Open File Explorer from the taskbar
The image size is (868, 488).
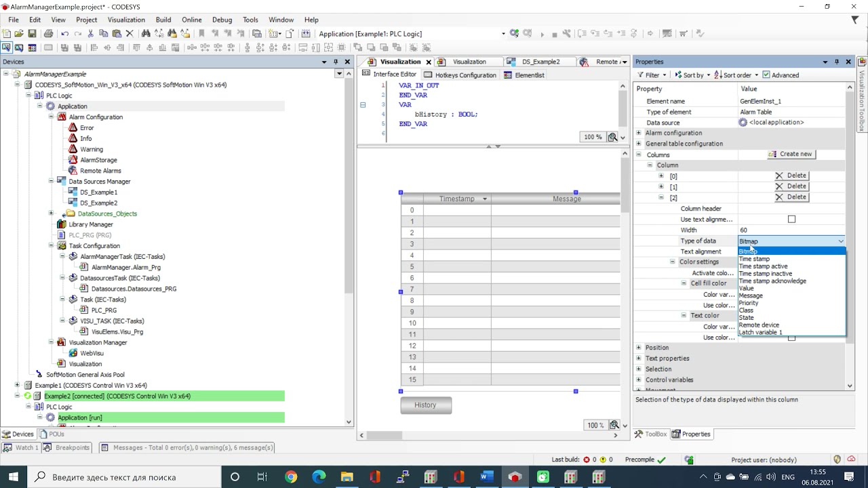[347, 477]
